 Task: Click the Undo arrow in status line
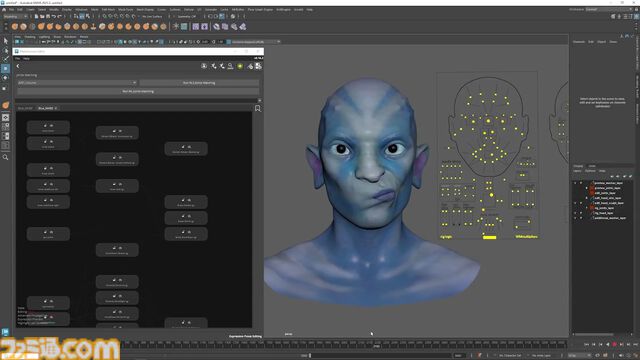point(53,16)
